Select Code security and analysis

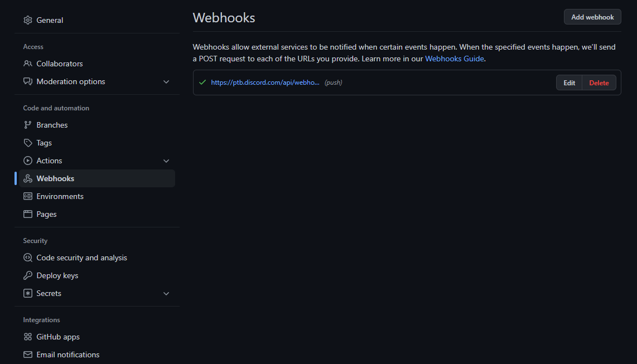pyautogui.click(x=81, y=258)
